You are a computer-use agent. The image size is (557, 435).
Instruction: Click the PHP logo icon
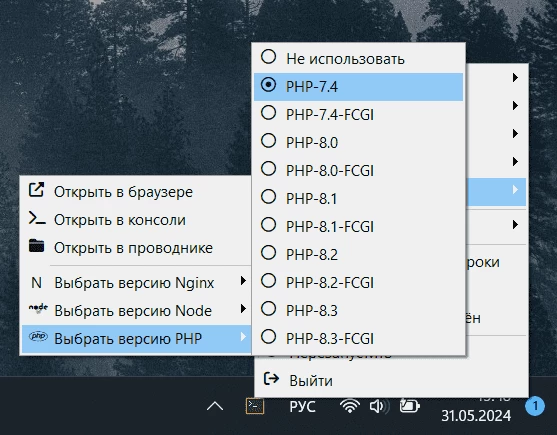[x=38, y=336]
